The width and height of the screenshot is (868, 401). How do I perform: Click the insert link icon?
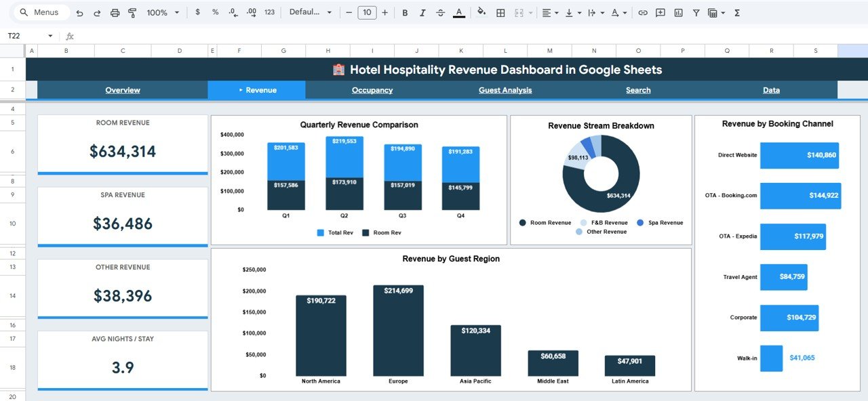(x=643, y=13)
